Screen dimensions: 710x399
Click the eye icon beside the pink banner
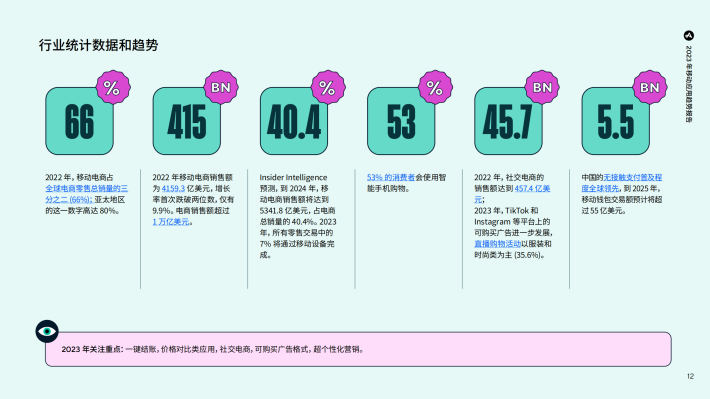click(47, 332)
